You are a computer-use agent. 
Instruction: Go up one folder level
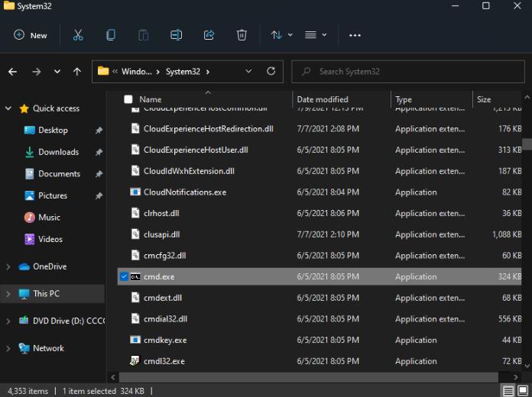77,72
